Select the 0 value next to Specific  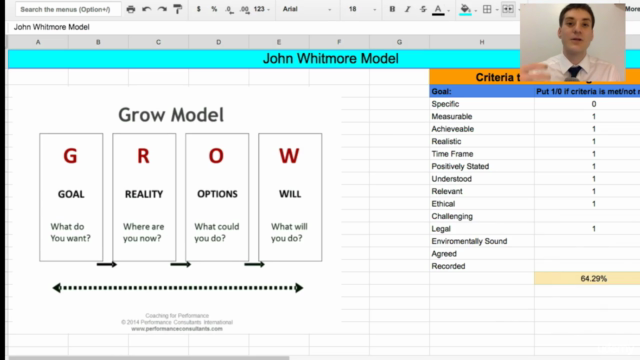pyautogui.click(x=587, y=104)
